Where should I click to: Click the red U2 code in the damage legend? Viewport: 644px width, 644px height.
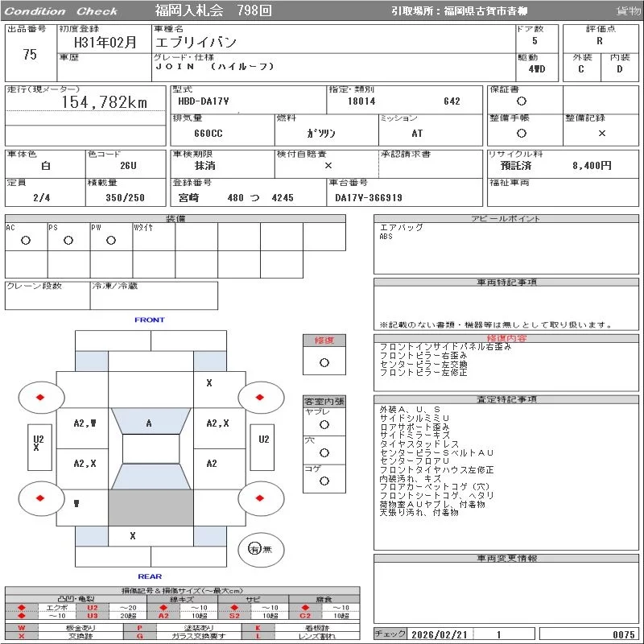(92, 607)
